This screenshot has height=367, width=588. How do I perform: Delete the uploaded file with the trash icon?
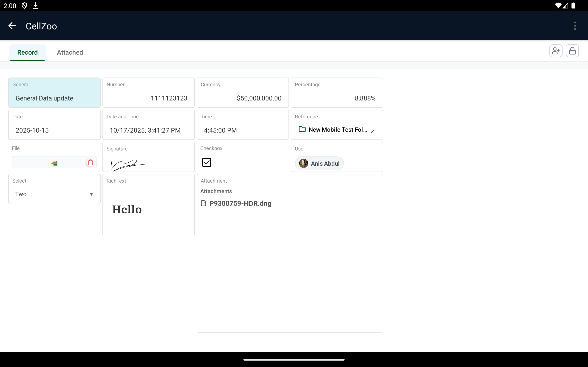pyautogui.click(x=90, y=162)
